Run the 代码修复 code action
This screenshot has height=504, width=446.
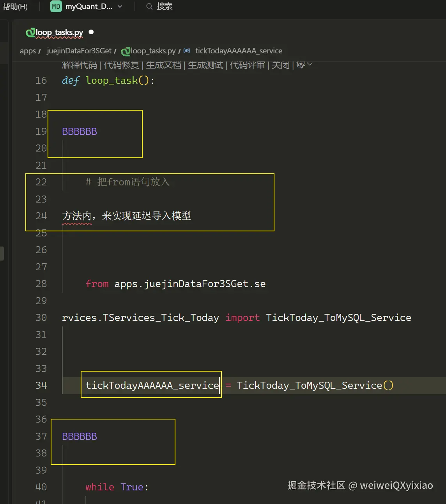point(122,65)
